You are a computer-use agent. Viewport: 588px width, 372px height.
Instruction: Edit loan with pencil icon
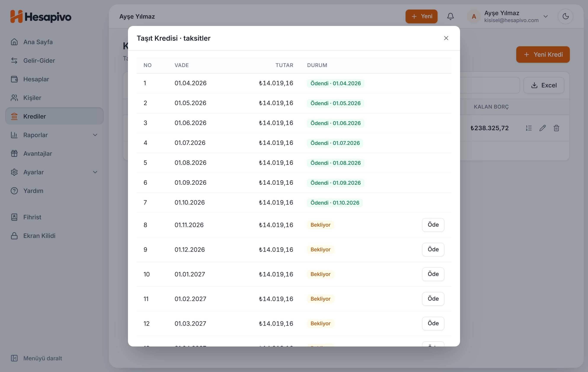click(x=542, y=128)
